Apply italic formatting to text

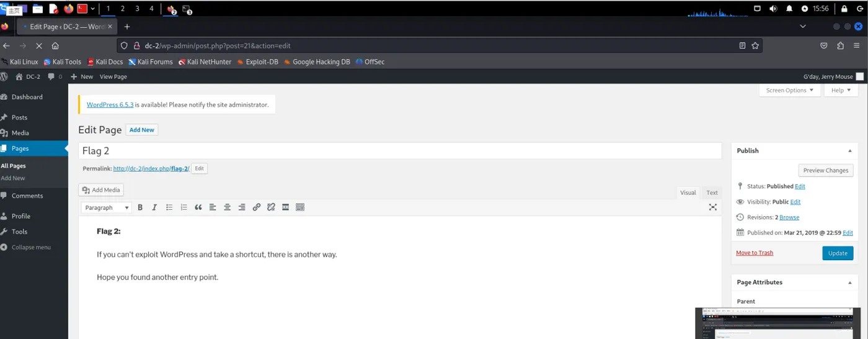[154, 207]
